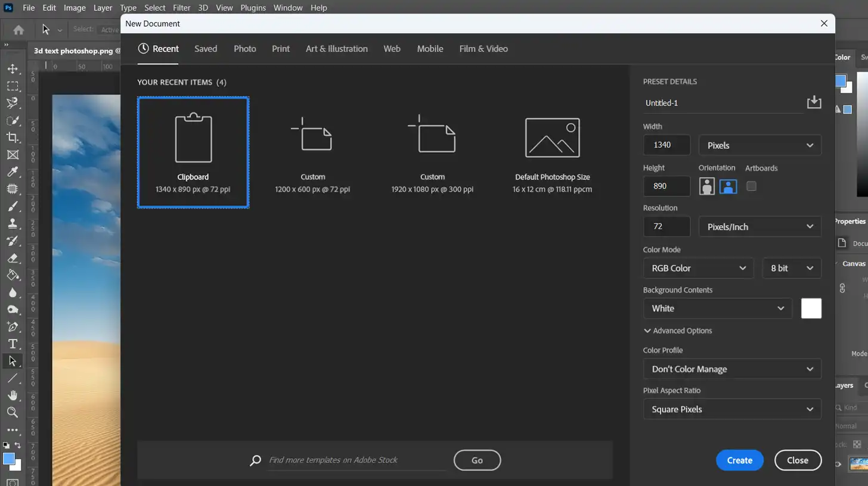Select the Brush tool

(x=13, y=207)
